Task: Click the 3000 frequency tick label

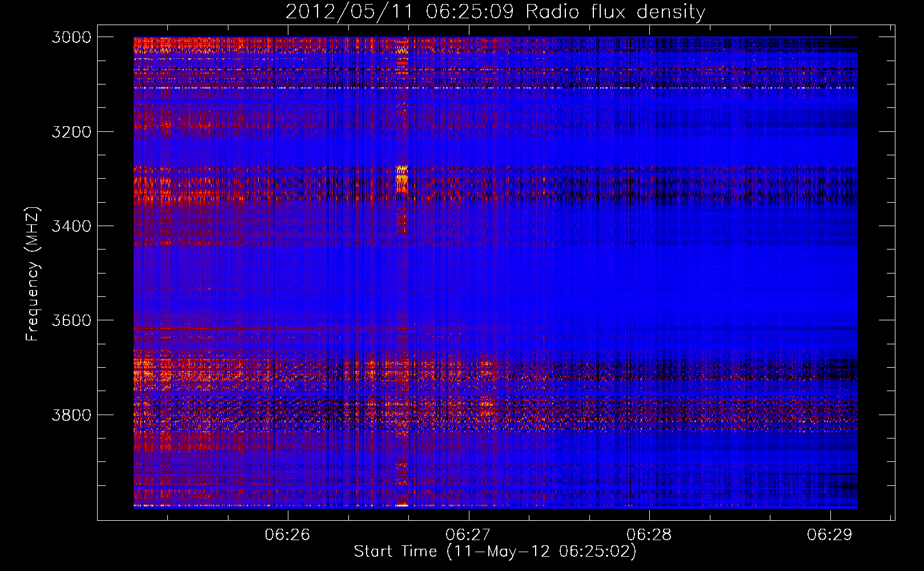Action: coord(71,37)
